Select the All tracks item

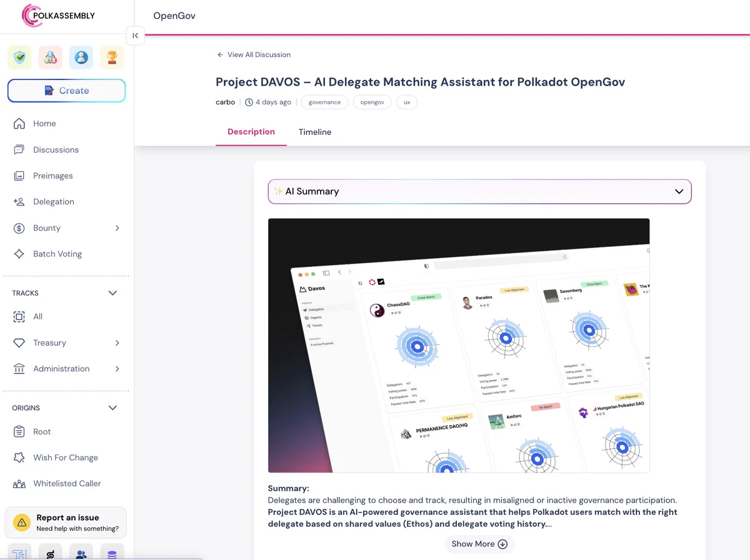(37, 317)
